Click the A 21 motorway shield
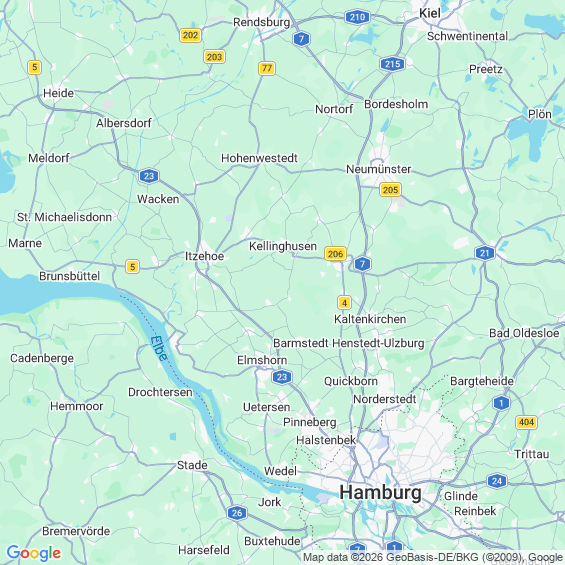565x565 pixels. 484,253
